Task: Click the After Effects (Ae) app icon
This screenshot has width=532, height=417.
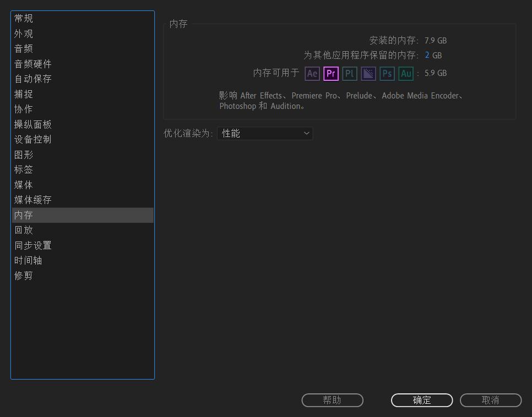Action: tap(312, 73)
